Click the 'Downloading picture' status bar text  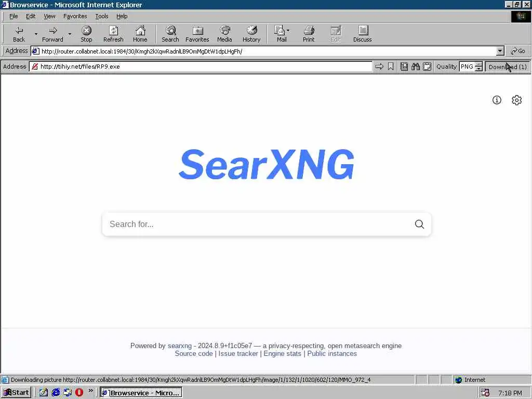(x=191, y=380)
